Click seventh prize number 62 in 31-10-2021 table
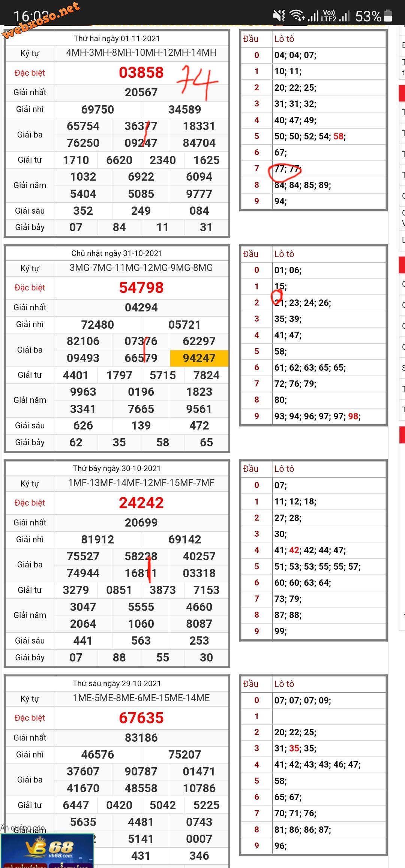The image size is (405, 868). [76, 443]
